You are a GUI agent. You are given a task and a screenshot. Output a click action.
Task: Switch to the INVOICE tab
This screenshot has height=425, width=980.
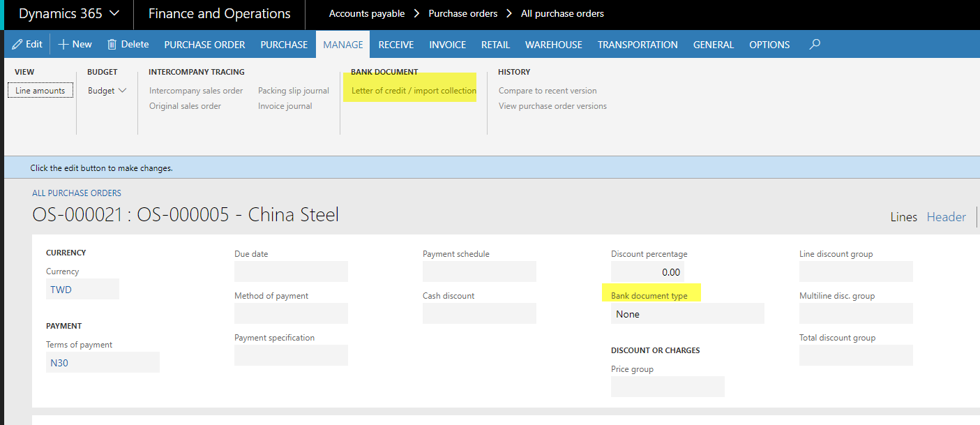point(447,45)
